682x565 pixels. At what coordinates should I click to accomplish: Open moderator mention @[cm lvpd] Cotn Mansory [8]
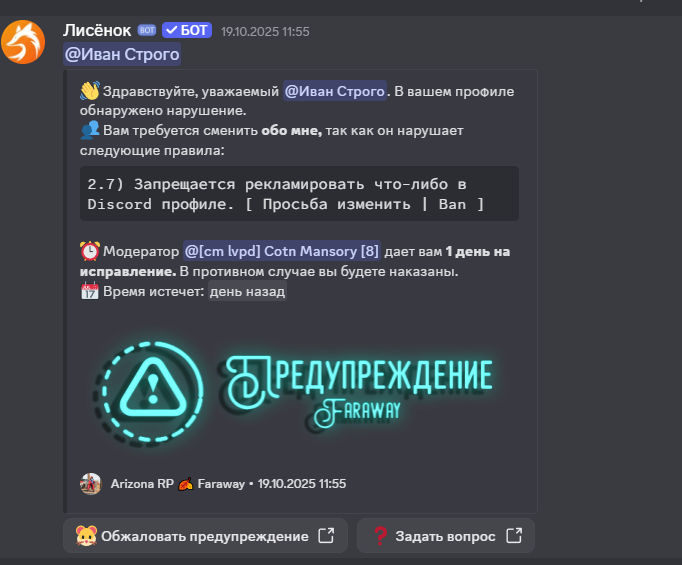pyautogui.click(x=282, y=251)
